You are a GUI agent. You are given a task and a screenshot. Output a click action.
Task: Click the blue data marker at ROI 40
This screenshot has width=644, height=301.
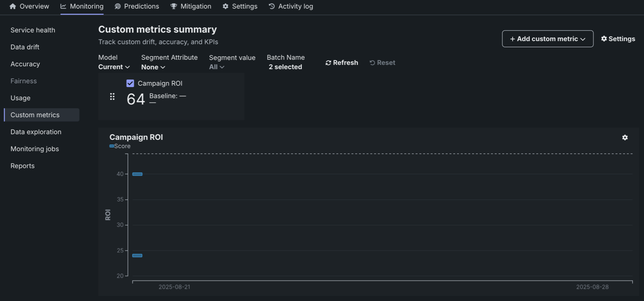click(x=137, y=174)
